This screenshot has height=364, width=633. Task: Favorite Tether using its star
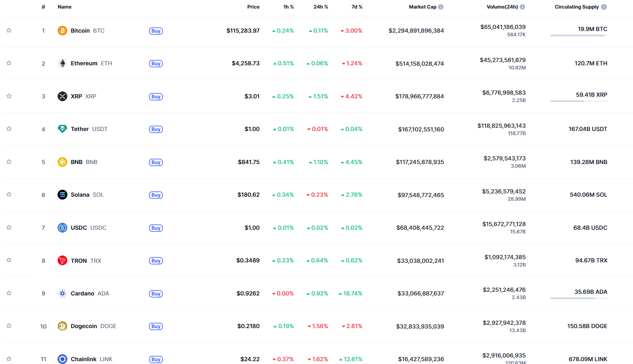tap(9, 129)
